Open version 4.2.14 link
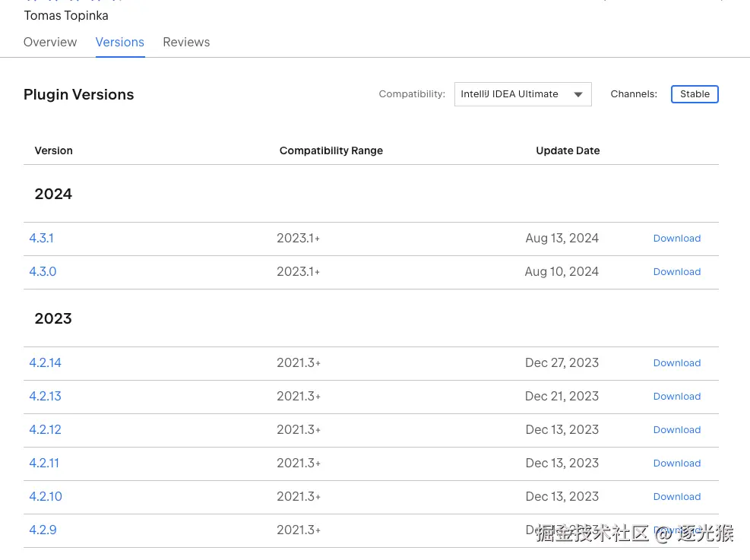 (46, 363)
